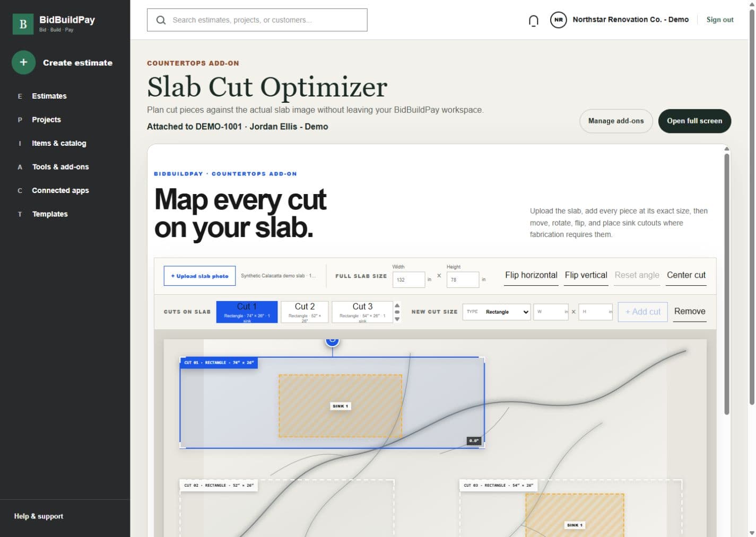
Task: Click Open full screen button
Action: [x=694, y=121]
